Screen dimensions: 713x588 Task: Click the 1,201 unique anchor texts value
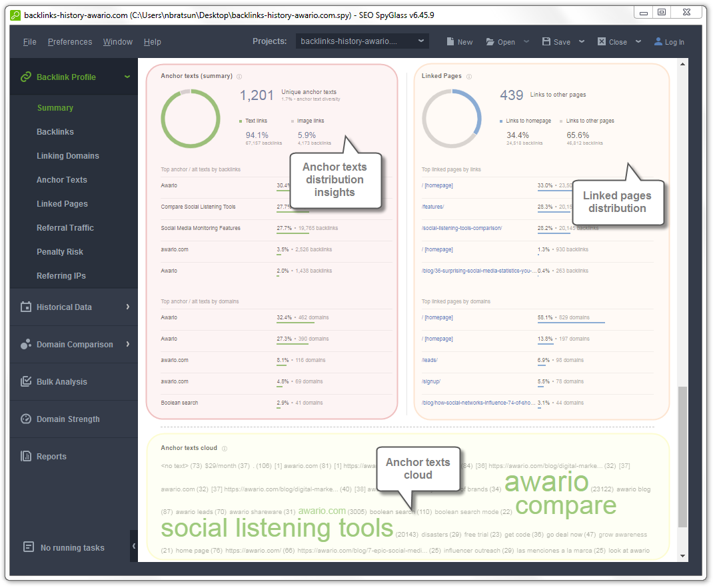(x=257, y=95)
